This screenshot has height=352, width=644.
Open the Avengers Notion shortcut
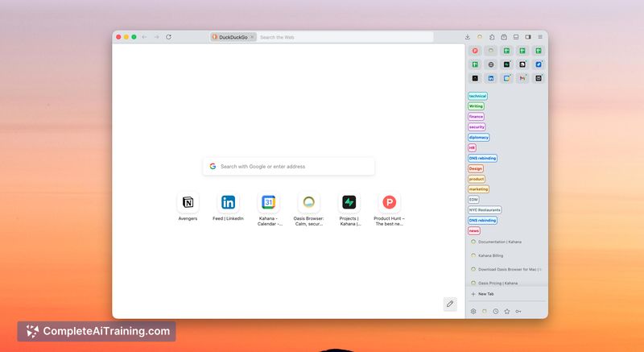(188, 206)
